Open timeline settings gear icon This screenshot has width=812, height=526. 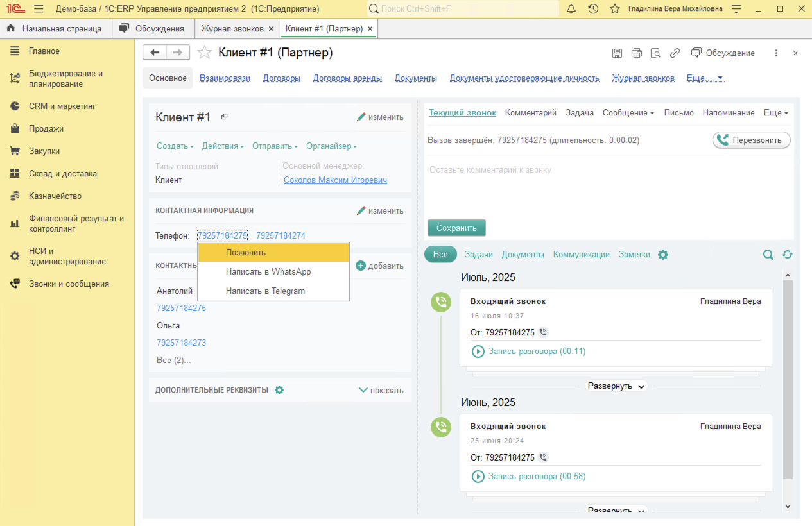663,255
